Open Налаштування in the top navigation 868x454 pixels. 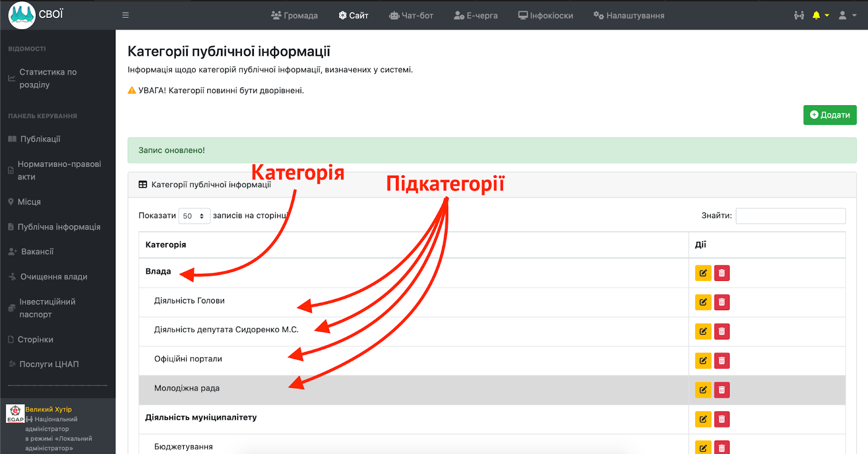[x=629, y=15]
